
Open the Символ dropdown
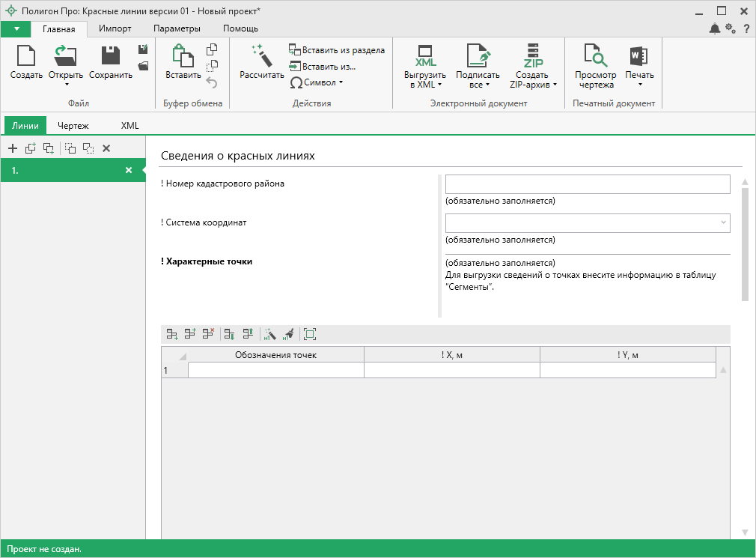(x=317, y=82)
